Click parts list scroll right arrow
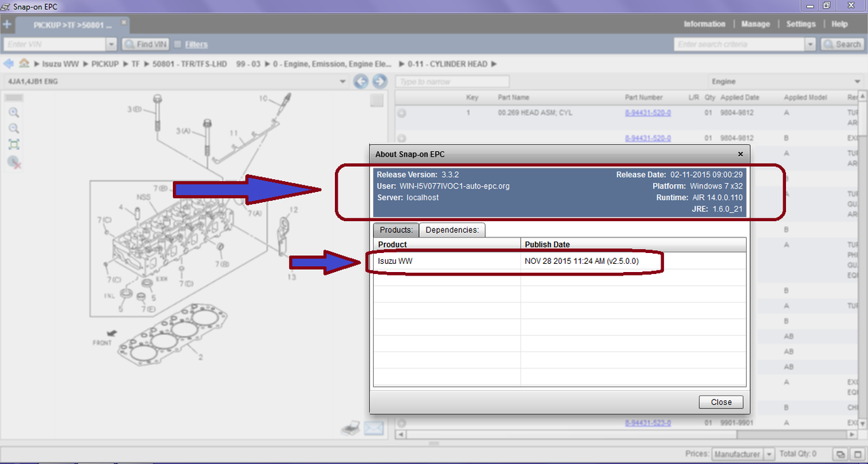Screen dimensions: 868x464 pyautogui.click(x=852, y=434)
